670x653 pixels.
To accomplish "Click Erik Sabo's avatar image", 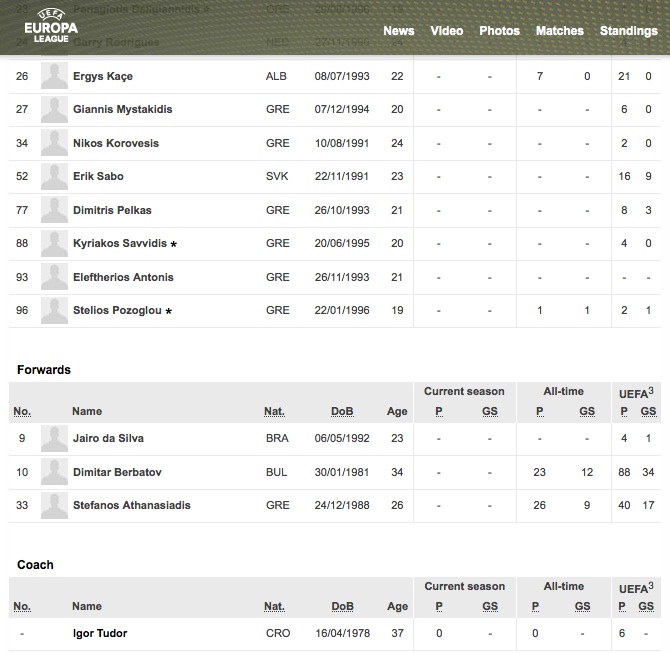I will [x=54, y=177].
